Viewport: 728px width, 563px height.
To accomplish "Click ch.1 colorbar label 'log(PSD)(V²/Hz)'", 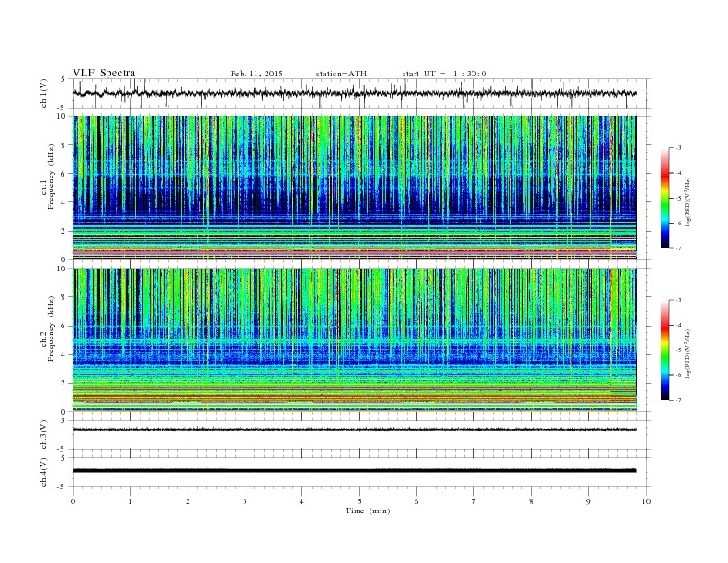I will click(x=688, y=201).
